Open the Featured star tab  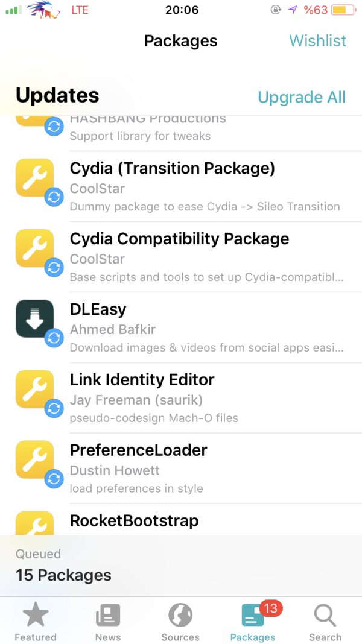tap(36, 622)
